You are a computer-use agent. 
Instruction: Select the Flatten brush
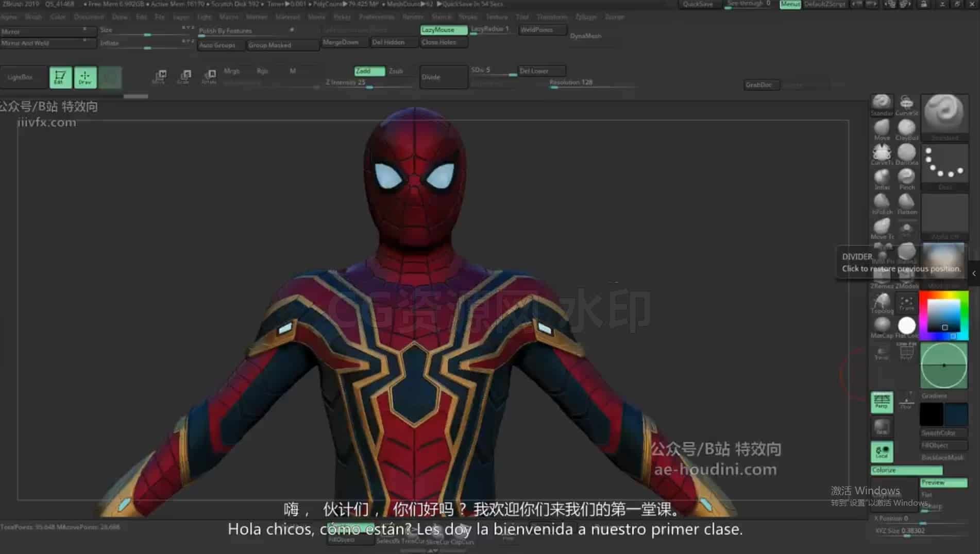(x=906, y=203)
